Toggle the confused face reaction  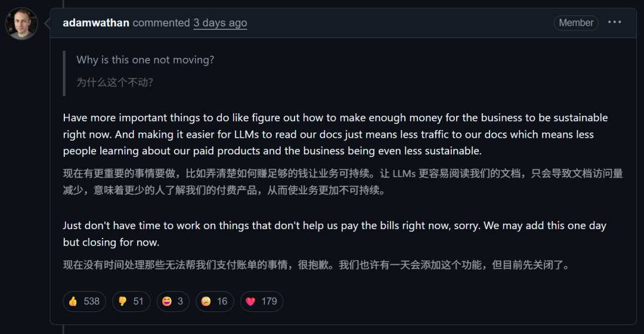(206, 301)
